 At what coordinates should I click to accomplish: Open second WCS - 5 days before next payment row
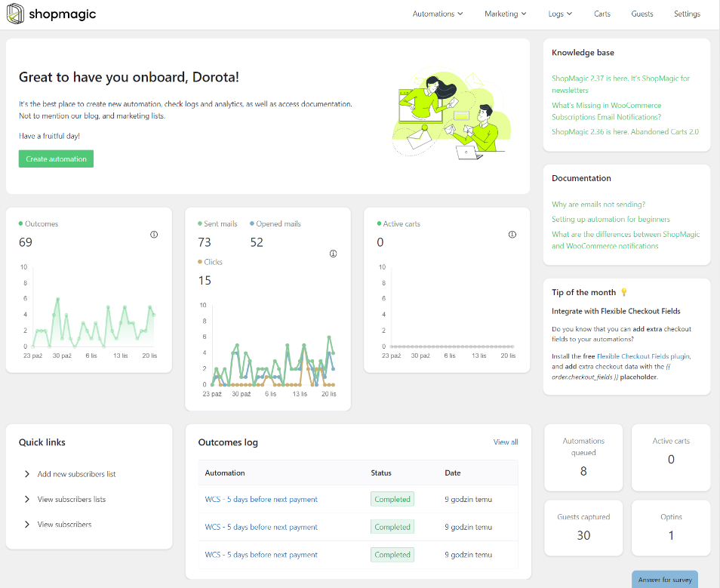coord(261,528)
